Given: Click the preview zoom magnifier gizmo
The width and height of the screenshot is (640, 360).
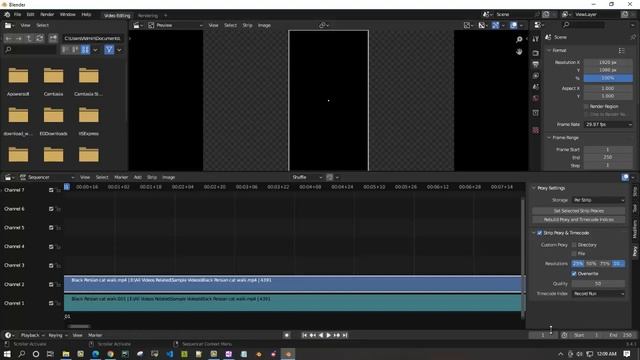Looking at the screenshot, I should click(x=519, y=40).
